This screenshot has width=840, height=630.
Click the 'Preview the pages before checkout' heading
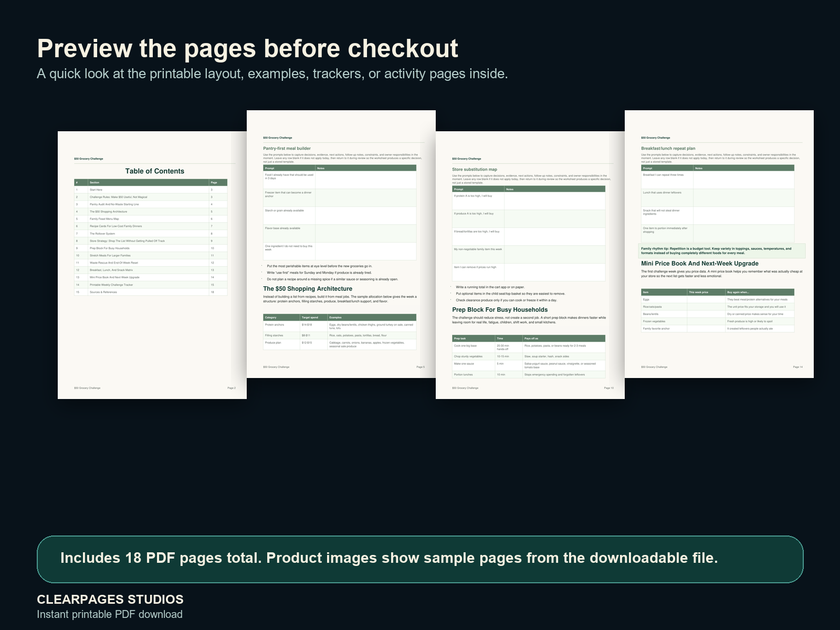click(247, 48)
